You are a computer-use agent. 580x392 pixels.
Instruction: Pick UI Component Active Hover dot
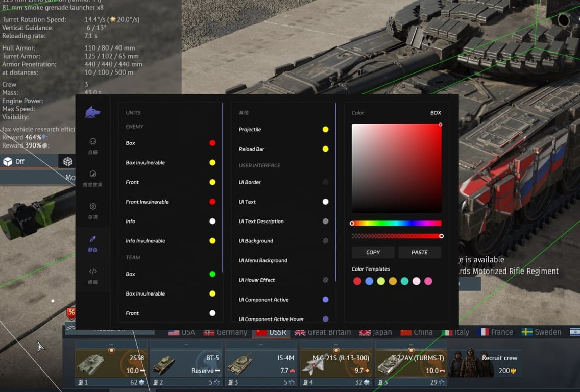(326, 319)
